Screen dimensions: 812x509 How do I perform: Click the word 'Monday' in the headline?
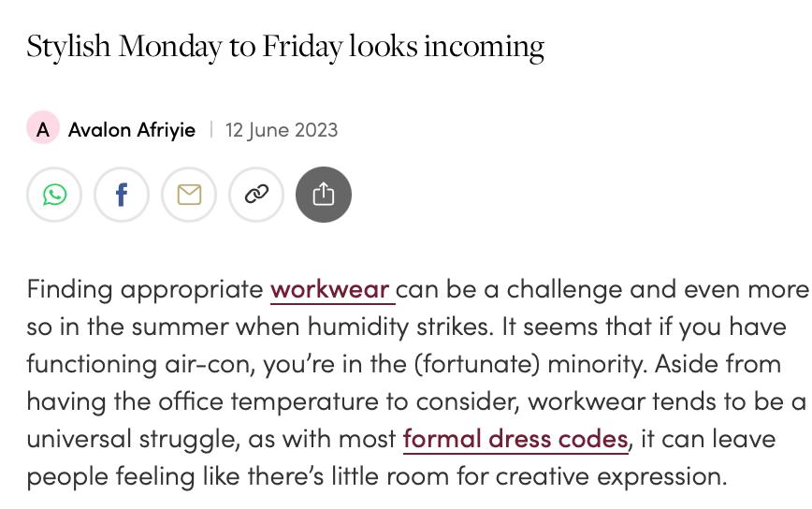pos(169,46)
